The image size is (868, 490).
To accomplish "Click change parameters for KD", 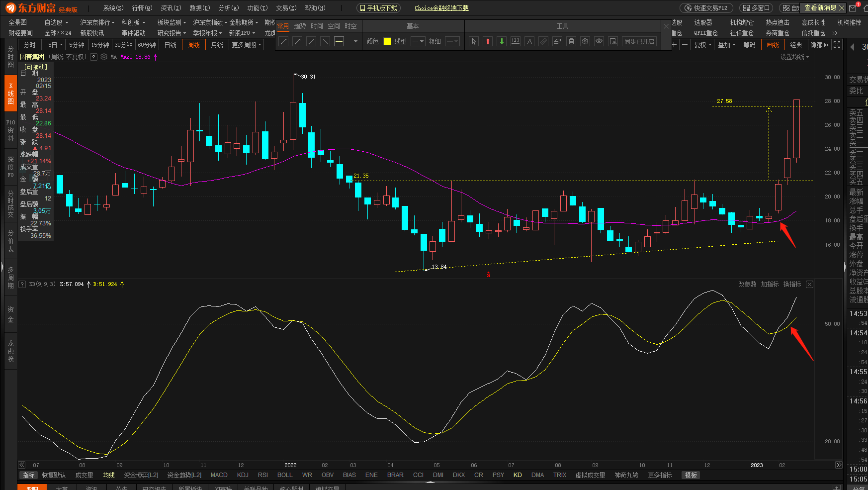I will (747, 284).
